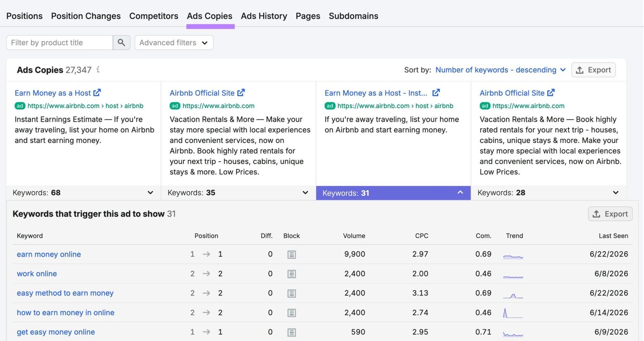This screenshot has height=341, width=644.
Task: Focus Filter by product title field
Action: 60,43
